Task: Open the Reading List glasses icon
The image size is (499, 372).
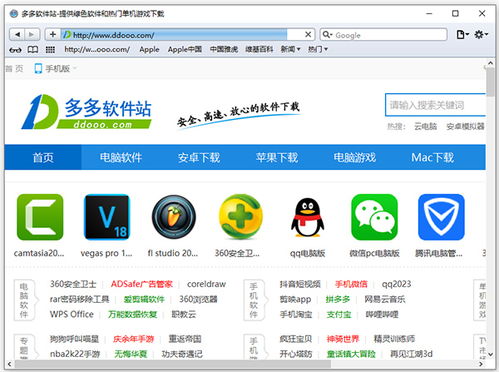Action: 15,50
